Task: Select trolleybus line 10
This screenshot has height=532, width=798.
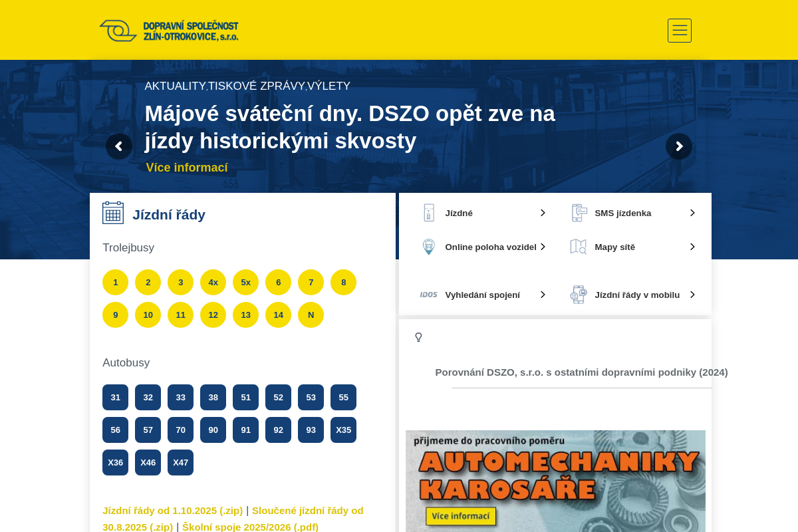Action: coord(148,315)
